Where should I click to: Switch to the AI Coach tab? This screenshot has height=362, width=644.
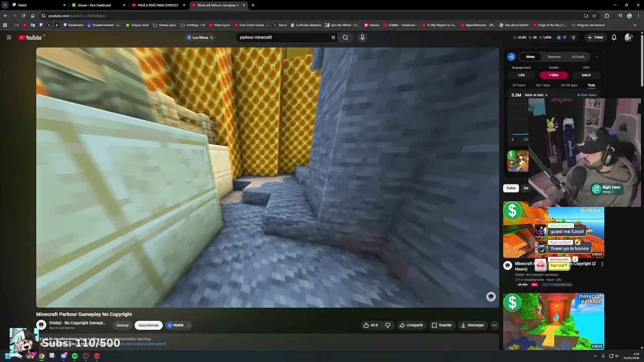pyautogui.click(x=578, y=57)
